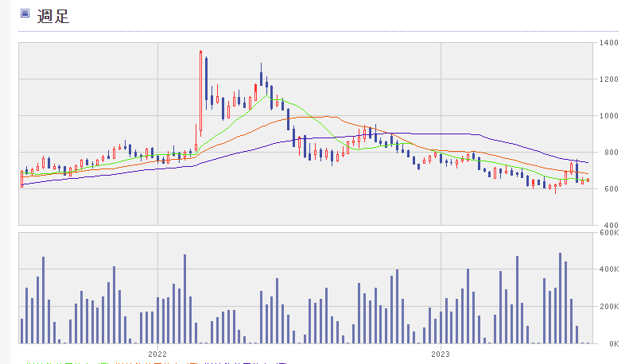Click the 800 price axis label

[609, 153]
